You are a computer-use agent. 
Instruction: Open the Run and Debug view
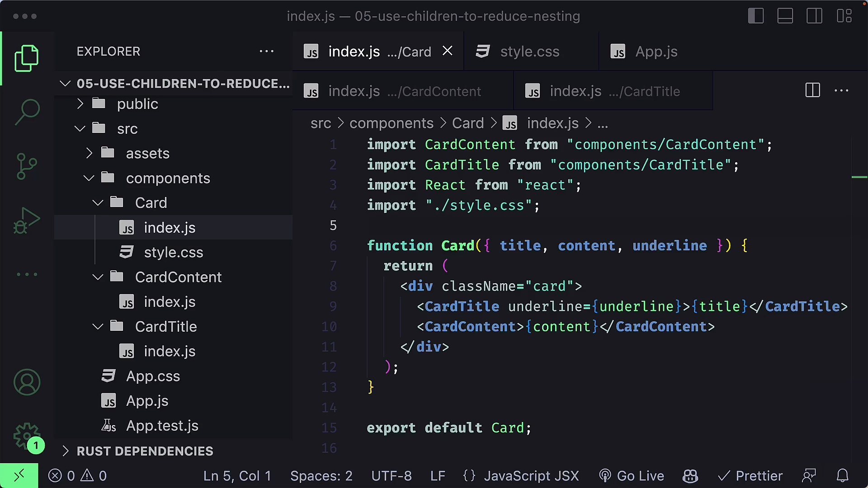pos(27,220)
